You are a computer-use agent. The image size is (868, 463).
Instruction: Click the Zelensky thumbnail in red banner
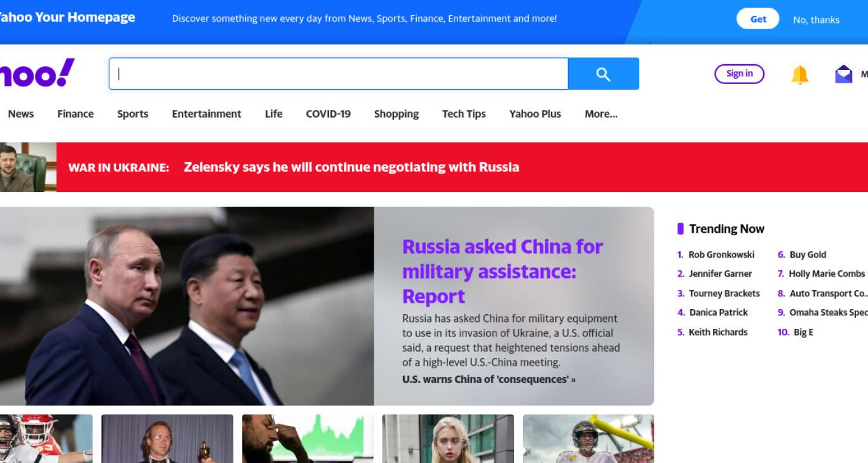(x=28, y=167)
